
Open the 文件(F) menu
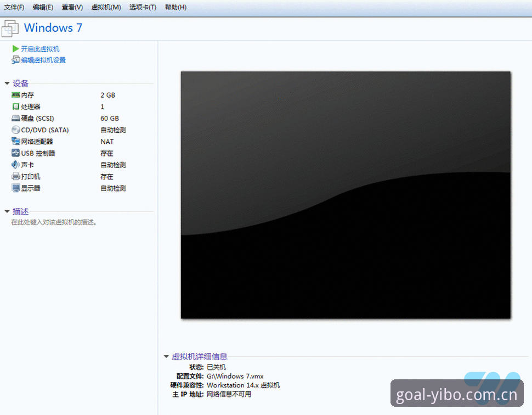[x=14, y=7]
